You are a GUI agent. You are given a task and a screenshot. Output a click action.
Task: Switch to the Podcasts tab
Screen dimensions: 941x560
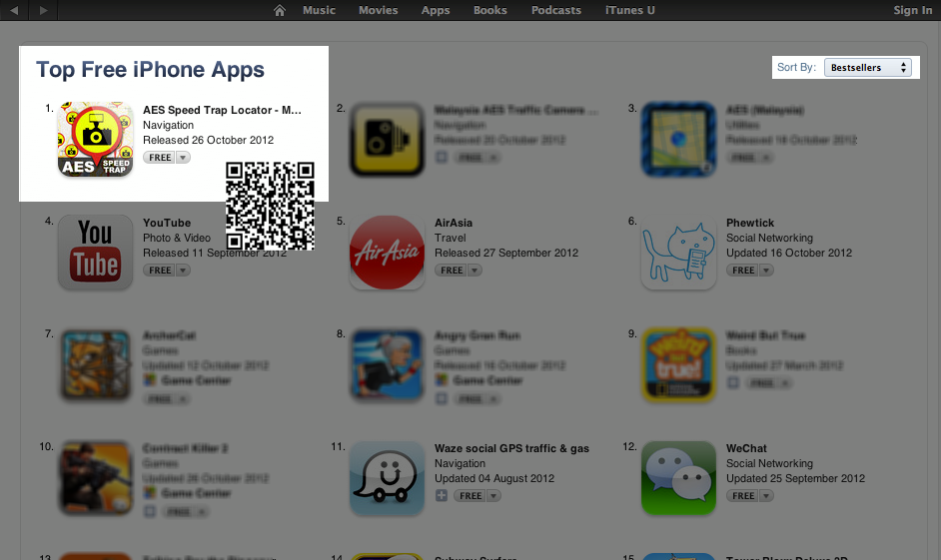click(x=556, y=10)
